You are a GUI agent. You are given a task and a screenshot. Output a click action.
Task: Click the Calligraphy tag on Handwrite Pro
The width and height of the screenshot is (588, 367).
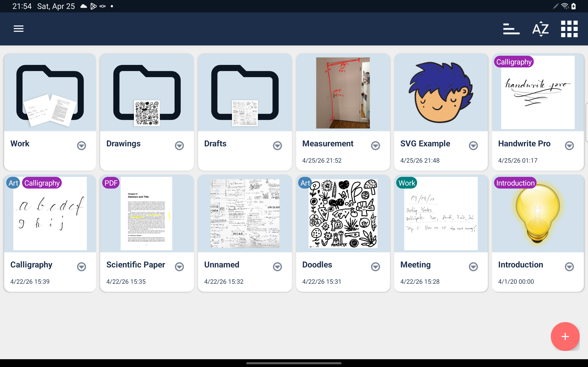514,62
